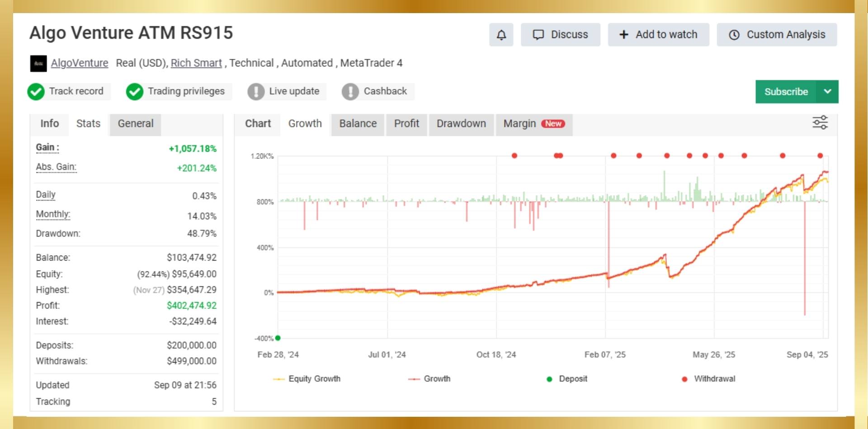Click Add to watch button
Viewport: 868px width, 429px height.
(x=658, y=35)
